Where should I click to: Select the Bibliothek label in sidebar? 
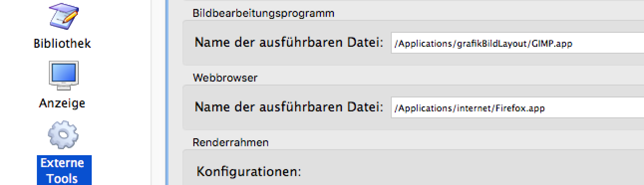click(62, 43)
